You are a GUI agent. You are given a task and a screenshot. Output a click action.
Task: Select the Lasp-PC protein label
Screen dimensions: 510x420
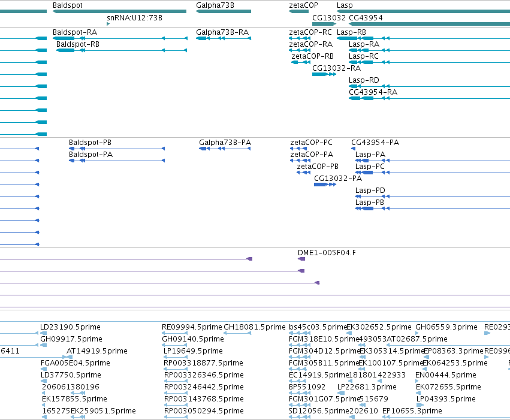coord(370,167)
